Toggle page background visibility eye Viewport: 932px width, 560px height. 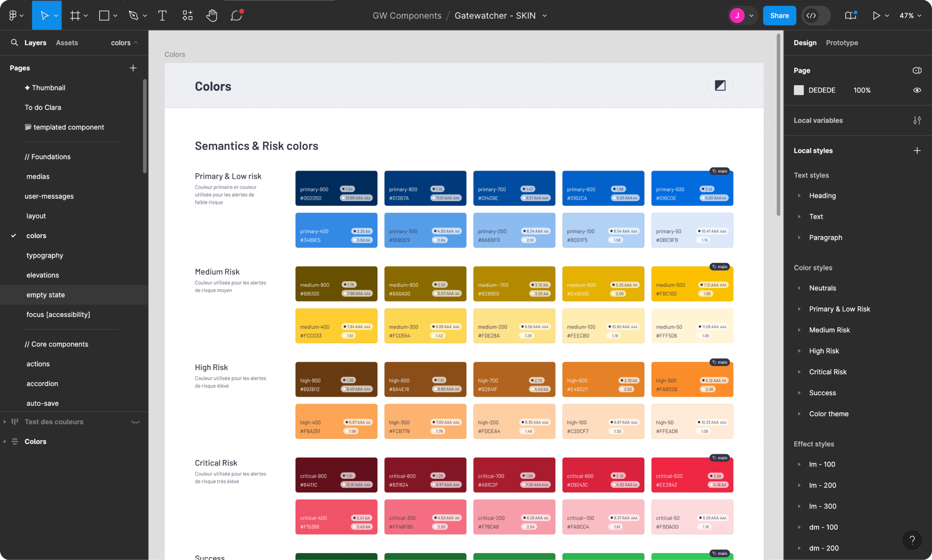(917, 90)
